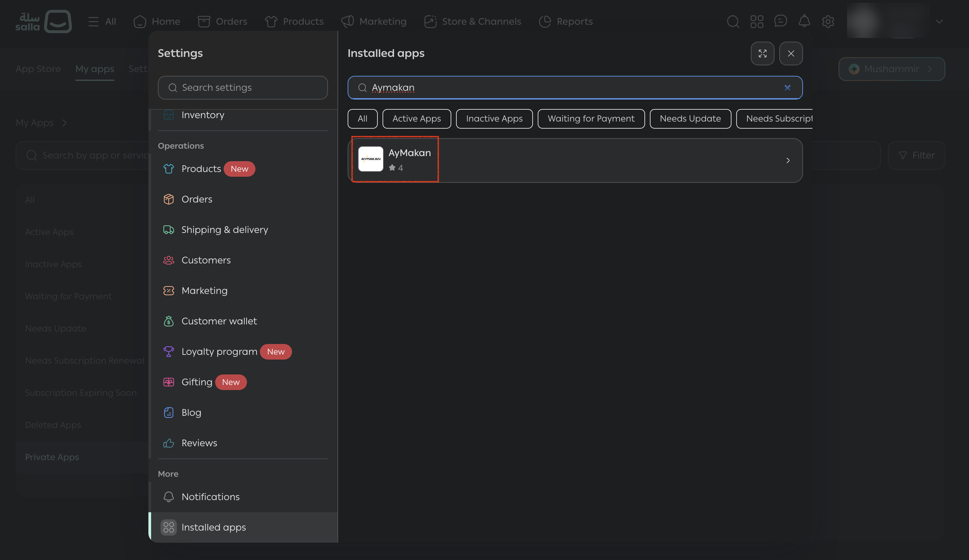Expand the AyMakan app row chevron

click(787, 160)
